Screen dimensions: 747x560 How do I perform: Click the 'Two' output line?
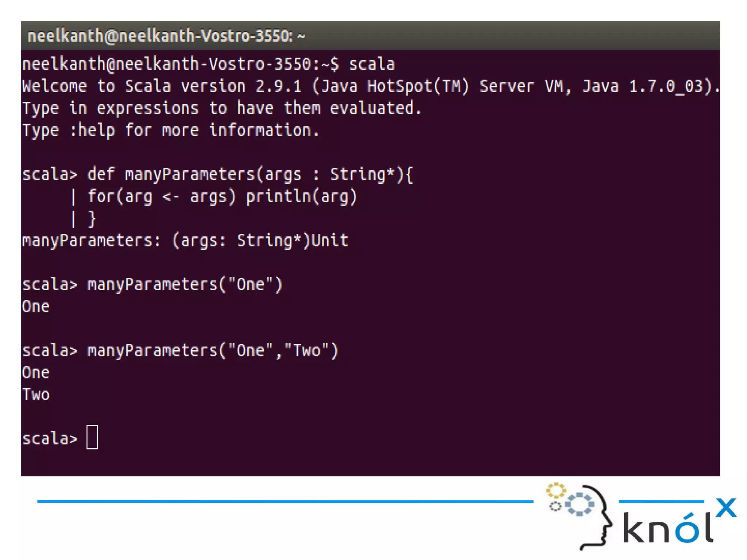click(x=36, y=395)
